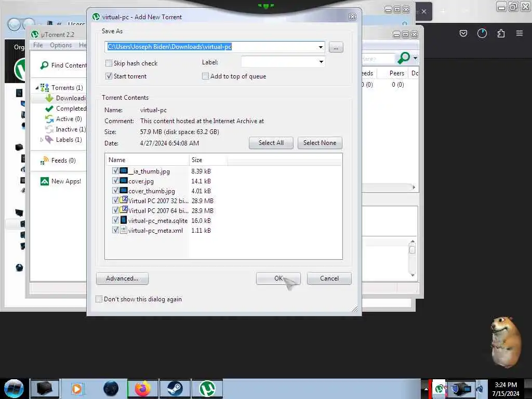The height and width of the screenshot is (399, 532).
Task: Open Advanced... settings
Action: click(122, 278)
